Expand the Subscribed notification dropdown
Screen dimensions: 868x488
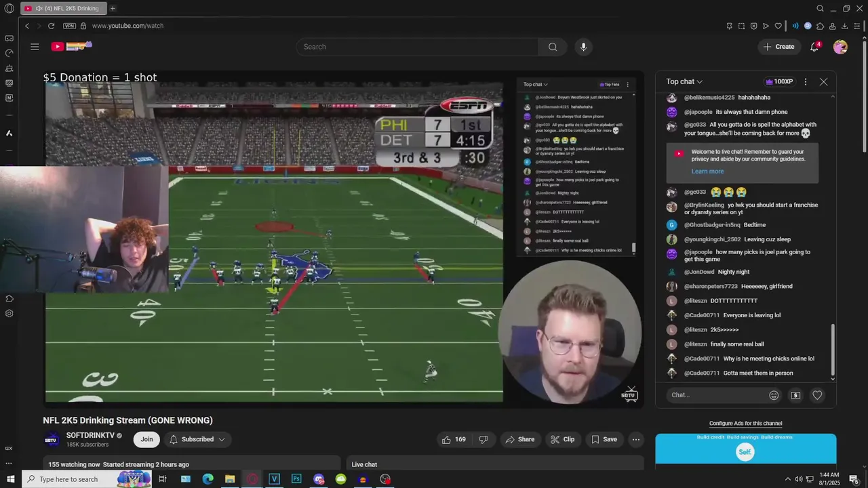197,439
